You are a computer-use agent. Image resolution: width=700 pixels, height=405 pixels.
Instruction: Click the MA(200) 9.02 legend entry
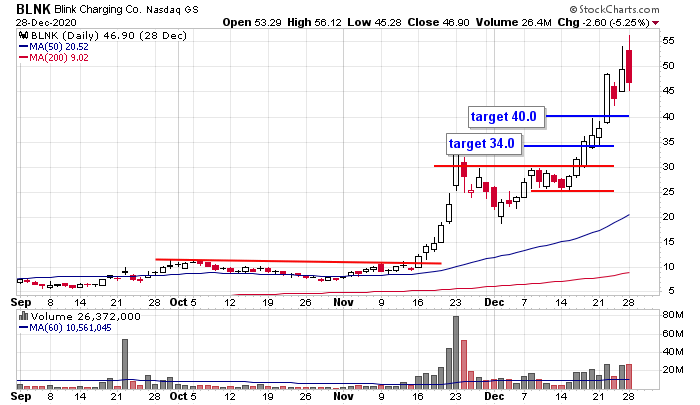[x=54, y=58]
